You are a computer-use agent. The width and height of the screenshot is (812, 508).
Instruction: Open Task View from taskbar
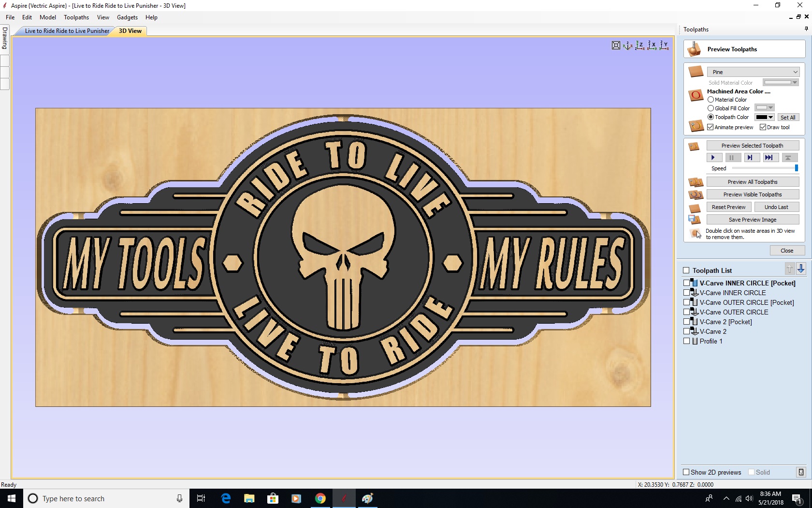[x=201, y=498]
